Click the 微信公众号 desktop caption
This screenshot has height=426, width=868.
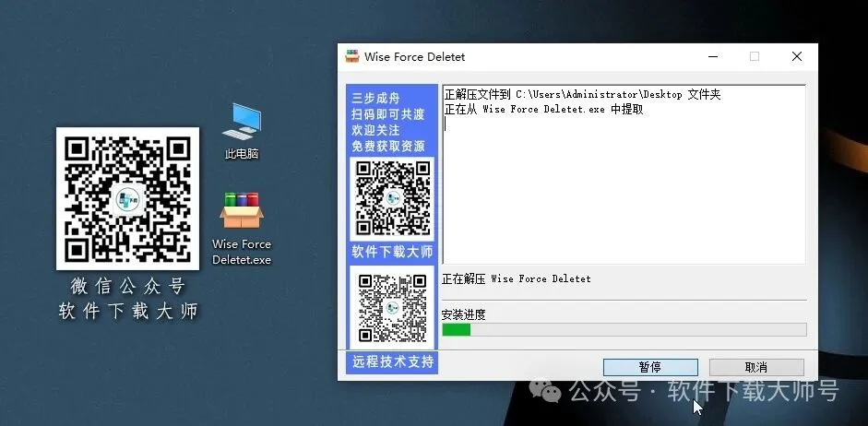[x=127, y=286]
